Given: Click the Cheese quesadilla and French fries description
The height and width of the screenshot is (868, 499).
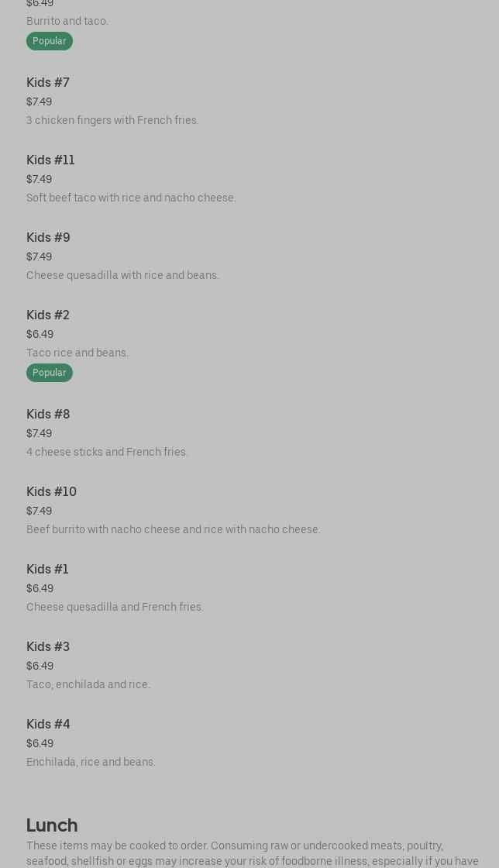Looking at the screenshot, I should [x=115, y=607].
